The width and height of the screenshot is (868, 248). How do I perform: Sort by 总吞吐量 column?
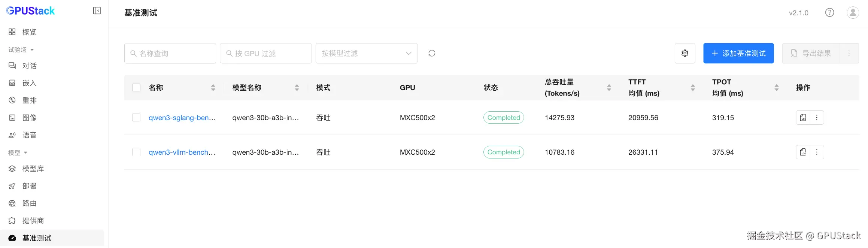point(609,88)
